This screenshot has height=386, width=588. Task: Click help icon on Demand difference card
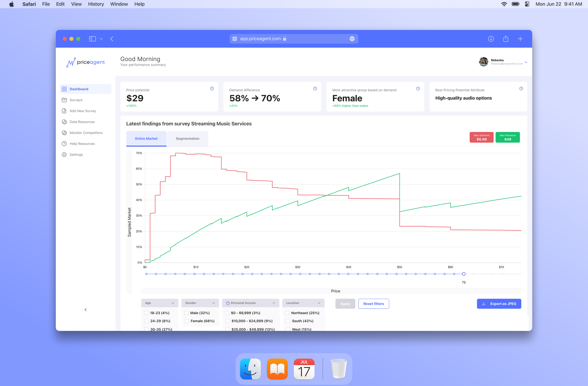pyautogui.click(x=315, y=89)
